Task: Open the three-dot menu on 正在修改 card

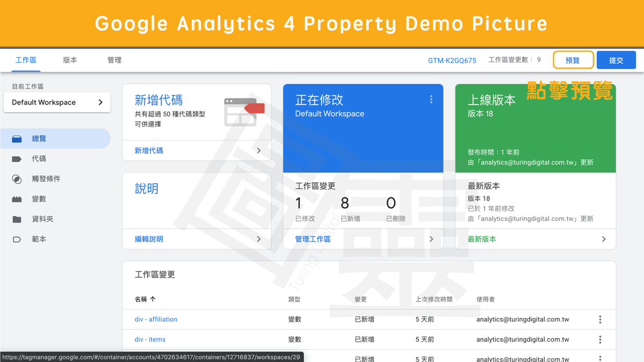Action: click(x=431, y=99)
